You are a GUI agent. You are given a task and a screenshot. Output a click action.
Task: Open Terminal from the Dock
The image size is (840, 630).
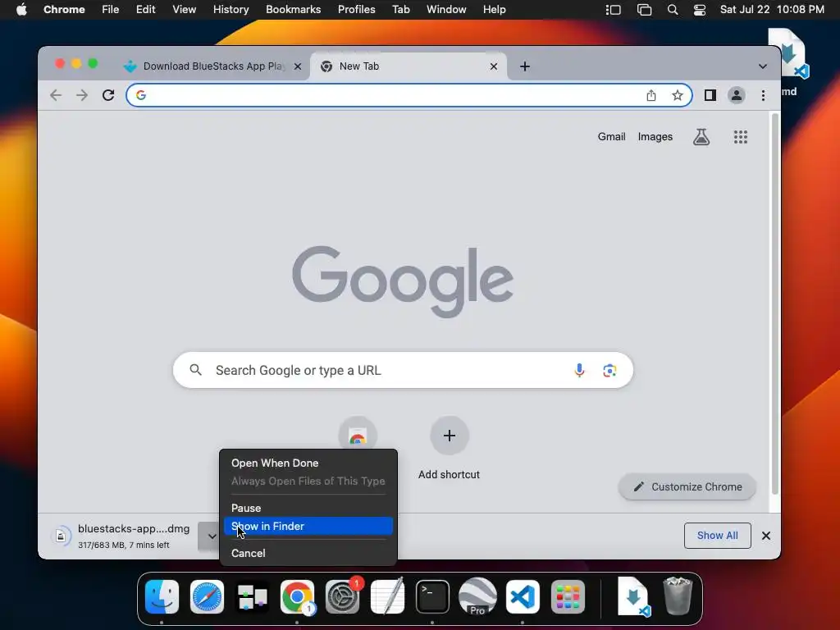pyautogui.click(x=432, y=596)
